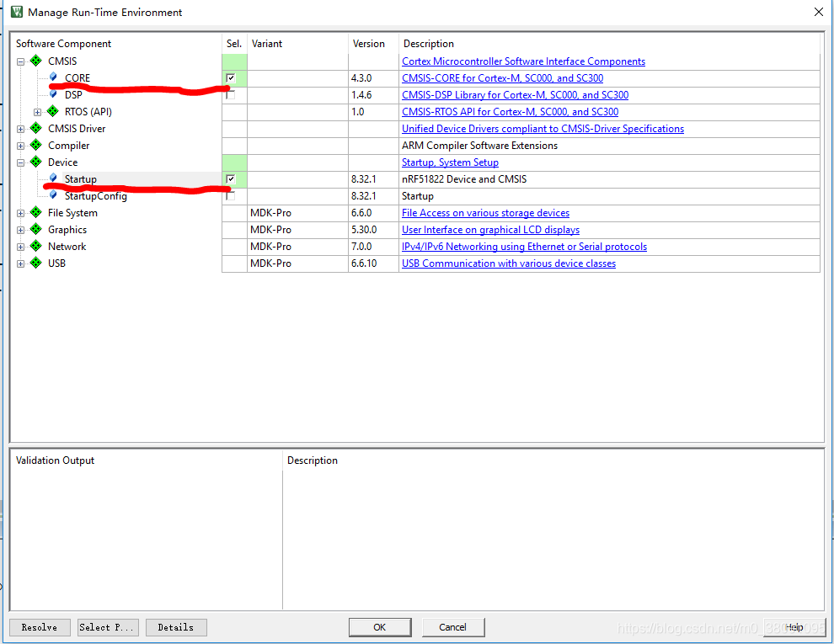Click the Cancel button
Image resolution: width=834 pixels, height=644 pixels.
tap(453, 627)
